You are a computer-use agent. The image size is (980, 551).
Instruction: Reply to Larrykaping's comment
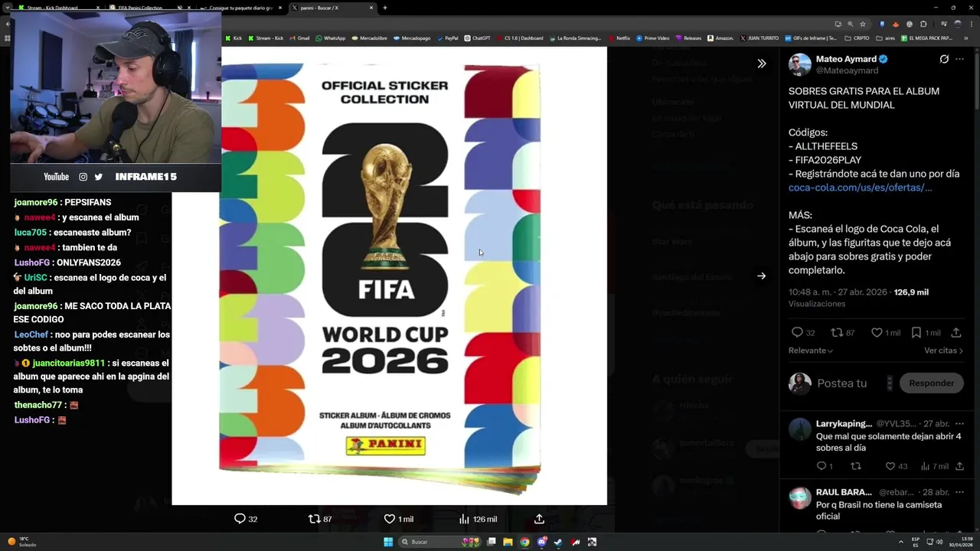coord(821,466)
